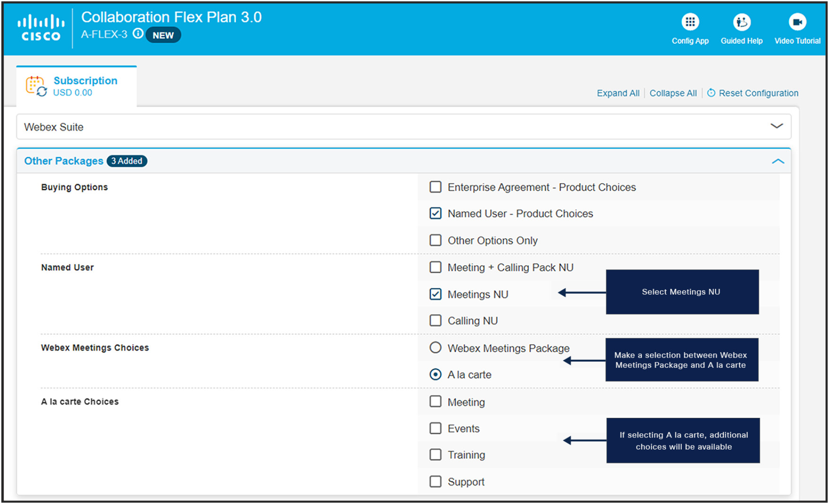
Task: Uncheck Named User - Product Choices
Action: pyautogui.click(x=435, y=213)
